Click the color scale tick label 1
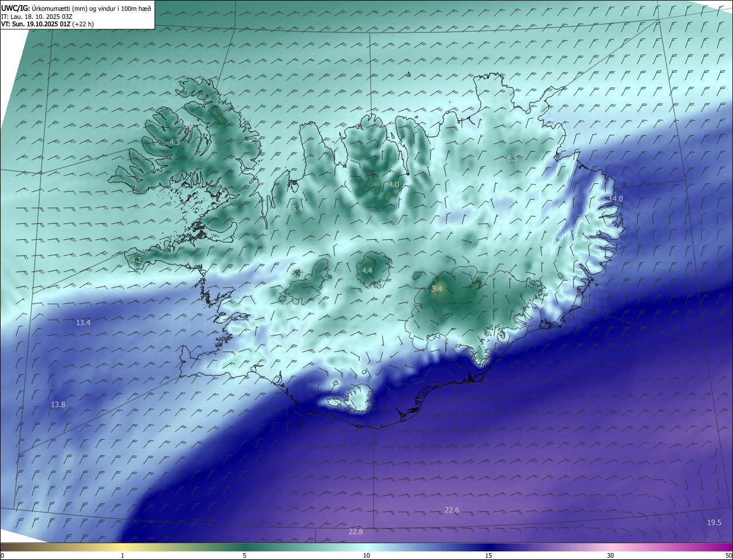Screen dimensions: 733x560 click(123, 556)
